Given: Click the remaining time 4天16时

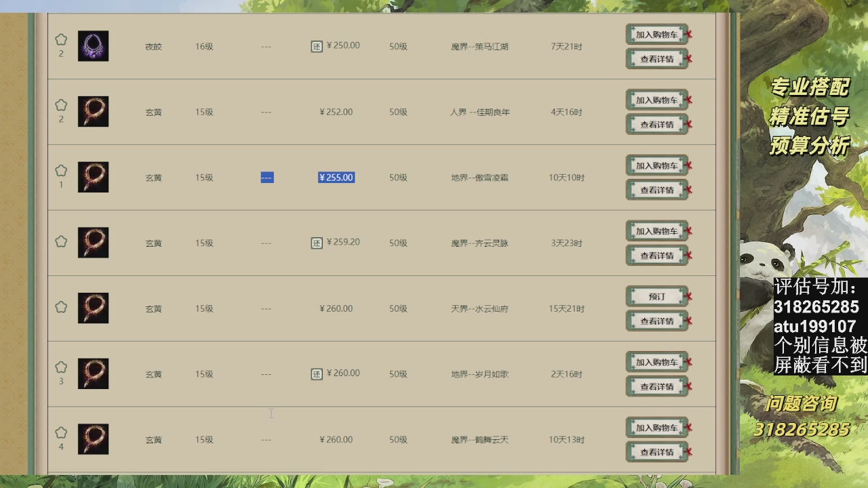Looking at the screenshot, I should pos(566,112).
